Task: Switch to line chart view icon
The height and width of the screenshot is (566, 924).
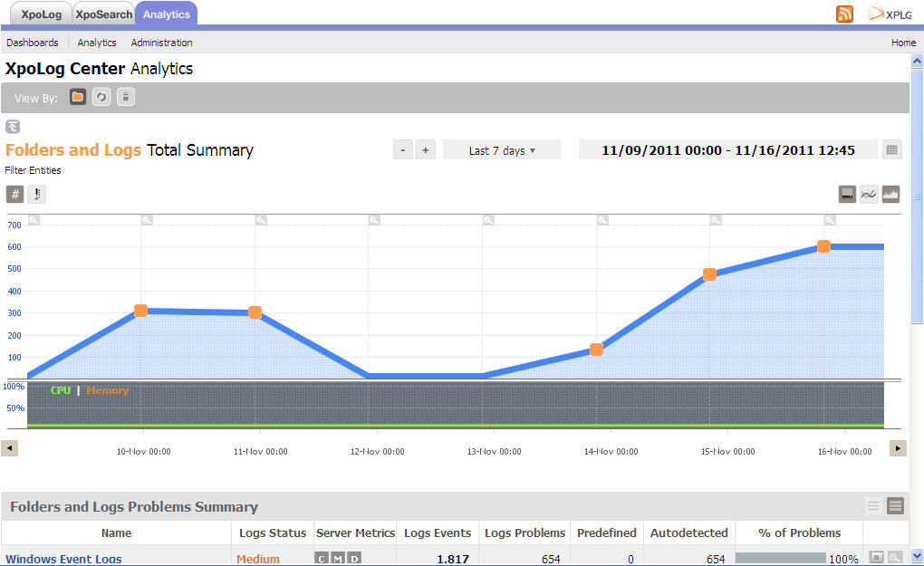Action: tap(869, 194)
